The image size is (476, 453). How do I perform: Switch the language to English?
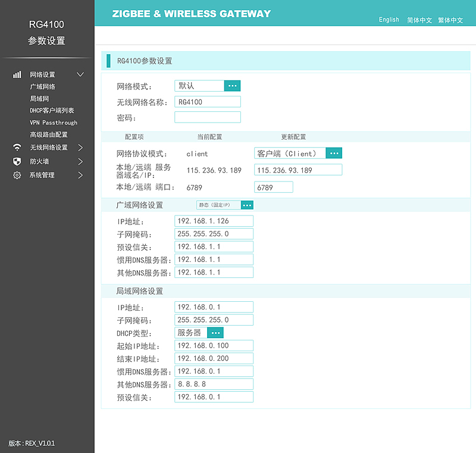click(x=389, y=20)
